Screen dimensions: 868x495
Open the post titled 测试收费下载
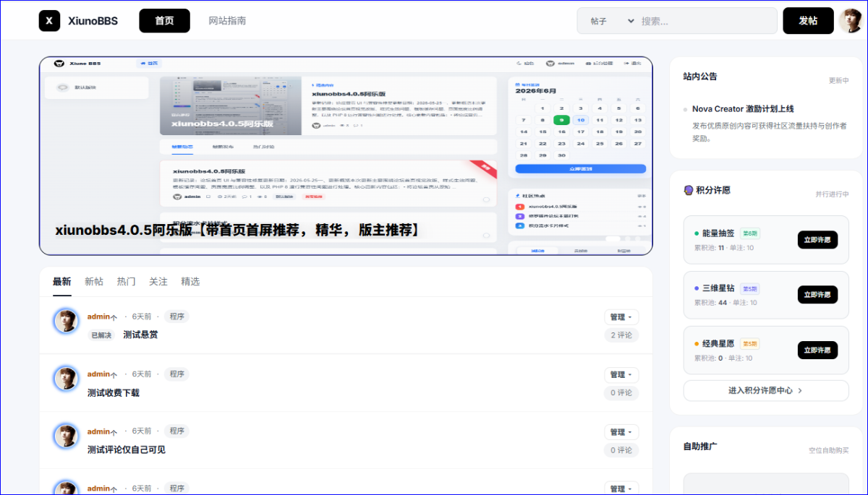(x=114, y=393)
